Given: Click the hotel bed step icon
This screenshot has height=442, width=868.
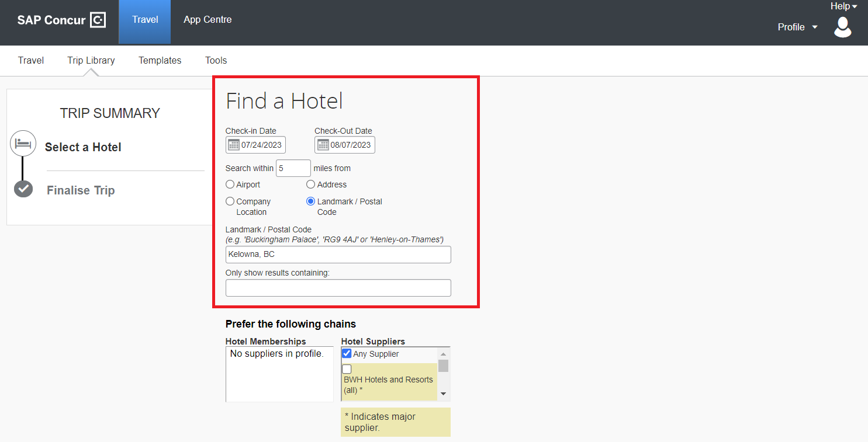Looking at the screenshot, I should (x=23, y=143).
